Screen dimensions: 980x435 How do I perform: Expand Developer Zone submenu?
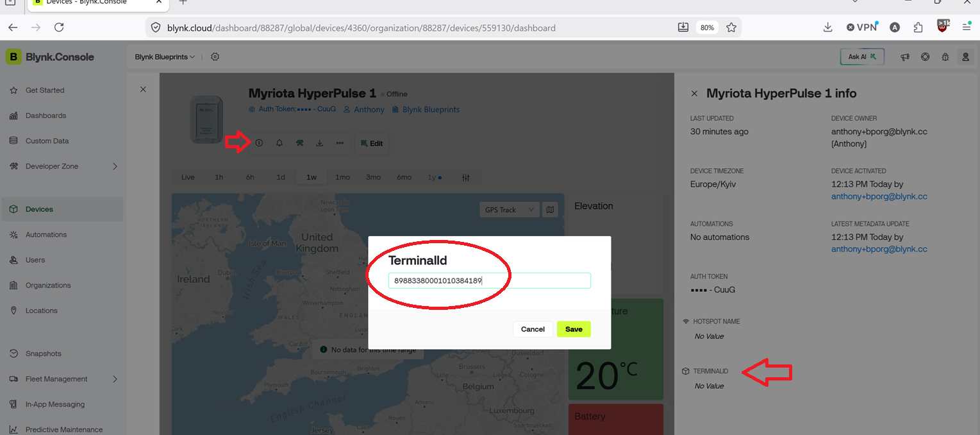[x=115, y=166]
